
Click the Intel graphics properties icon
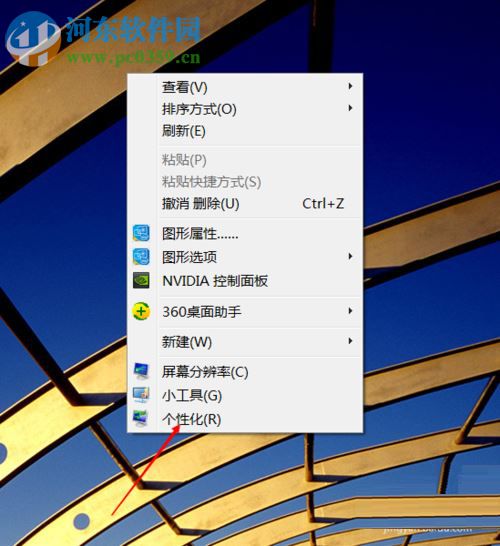point(141,233)
